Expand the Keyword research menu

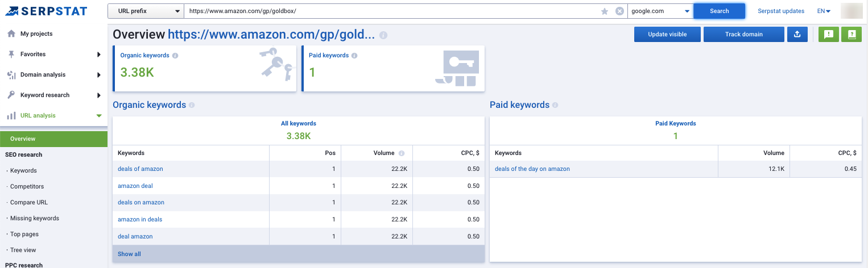tap(53, 95)
